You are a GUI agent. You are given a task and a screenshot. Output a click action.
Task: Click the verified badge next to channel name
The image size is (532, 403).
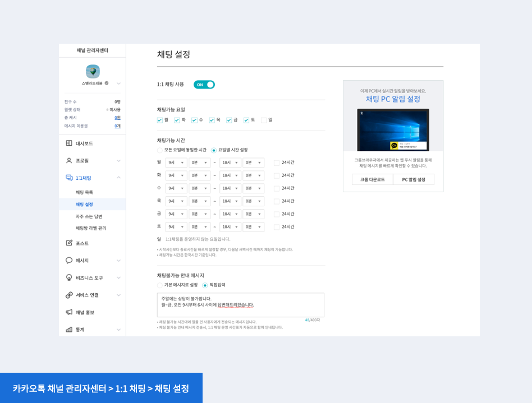point(107,83)
